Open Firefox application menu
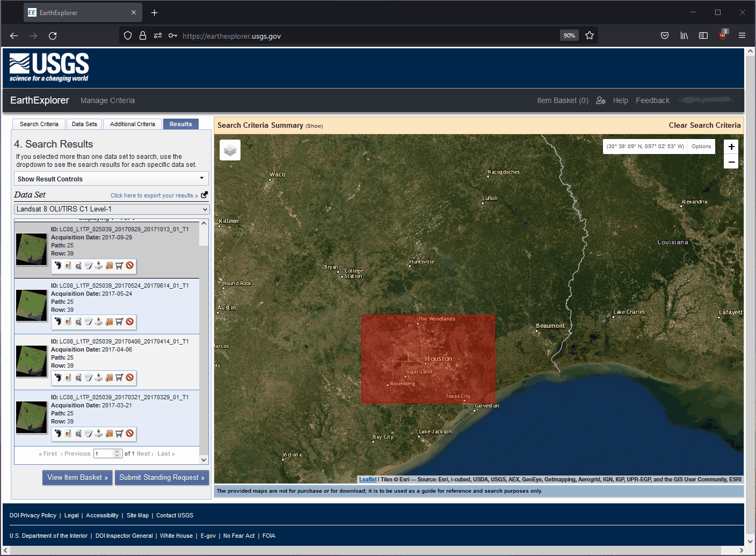The image size is (756, 556). [x=742, y=35]
